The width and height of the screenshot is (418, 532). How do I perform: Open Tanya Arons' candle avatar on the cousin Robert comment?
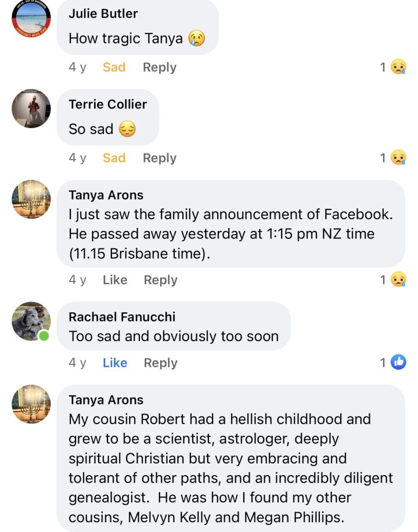click(x=31, y=404)
